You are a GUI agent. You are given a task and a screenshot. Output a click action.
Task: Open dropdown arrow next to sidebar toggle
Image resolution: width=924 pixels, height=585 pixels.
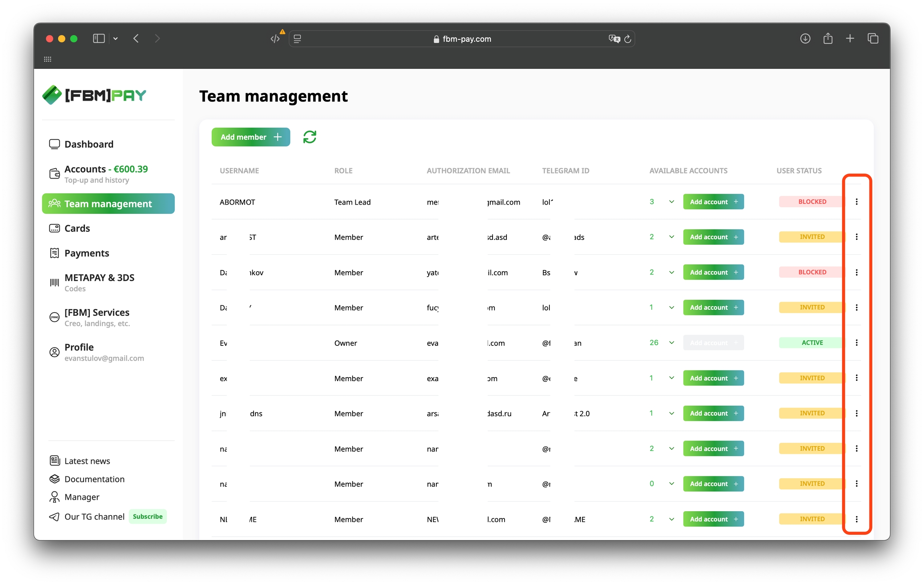click(115, 39)
